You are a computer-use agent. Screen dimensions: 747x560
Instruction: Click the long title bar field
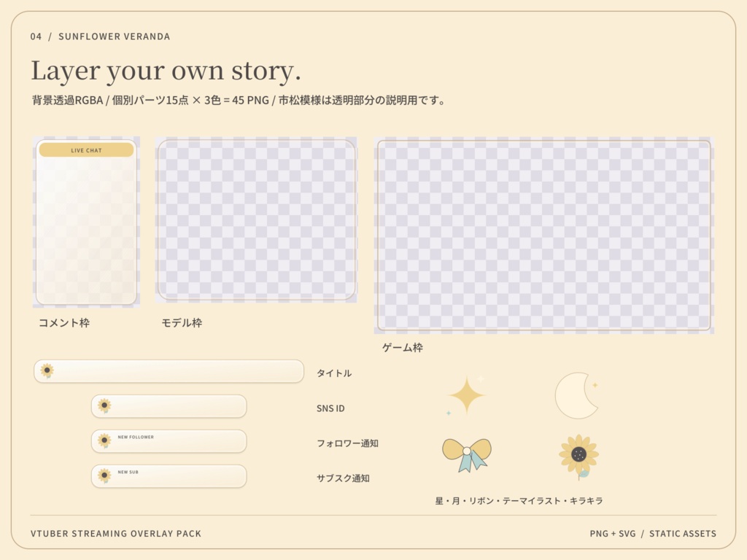(169, 371)
